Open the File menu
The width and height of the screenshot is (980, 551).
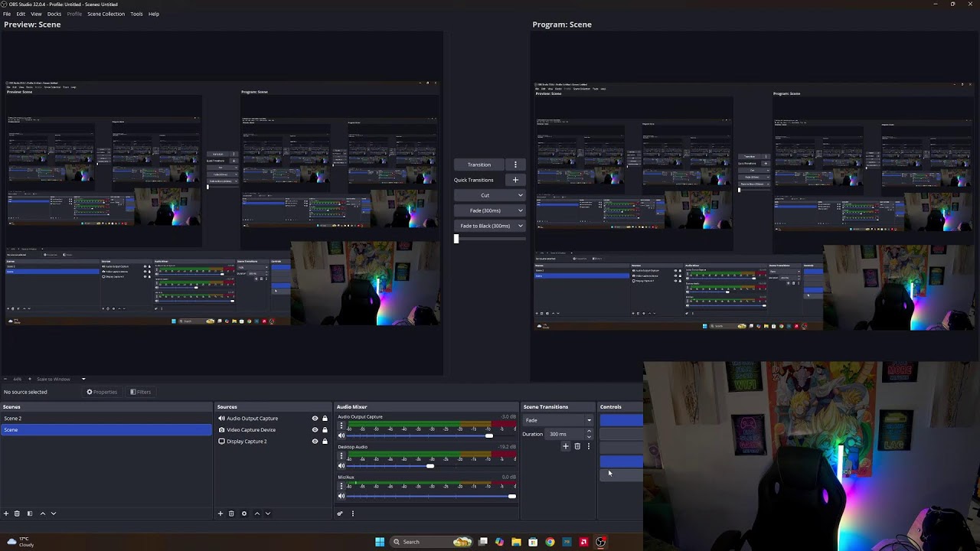point(7,14)
